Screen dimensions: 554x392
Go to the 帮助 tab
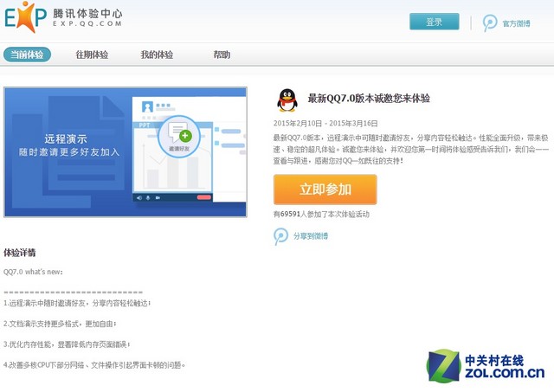pos(222,55)
